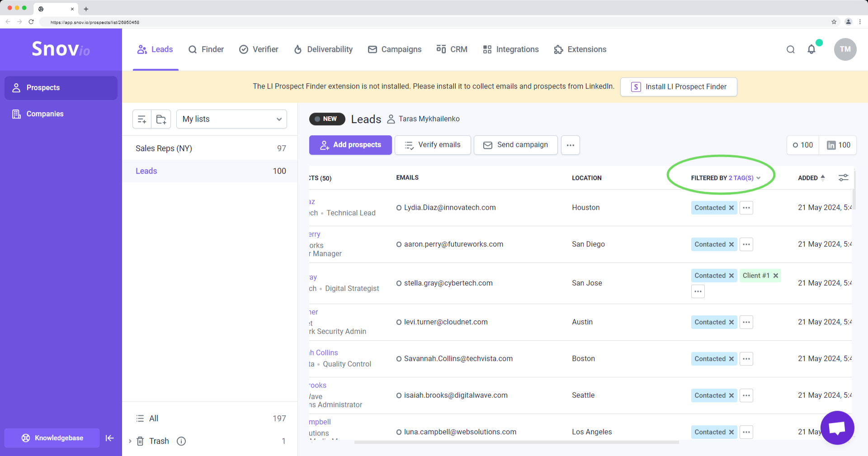868x456 pixels.
Task: Open tag options for luna.campbell row
Action: 746,432
